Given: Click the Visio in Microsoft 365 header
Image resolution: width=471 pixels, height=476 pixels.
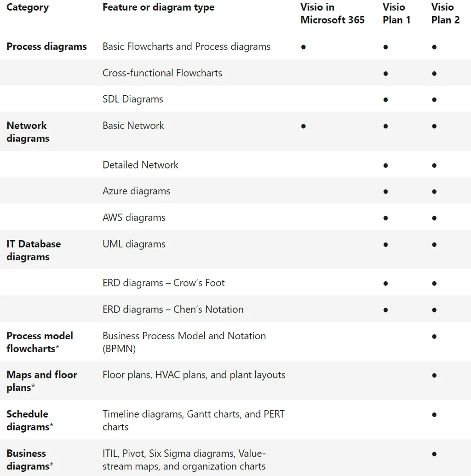Looking at the screenshot, I should coord(332,14).
